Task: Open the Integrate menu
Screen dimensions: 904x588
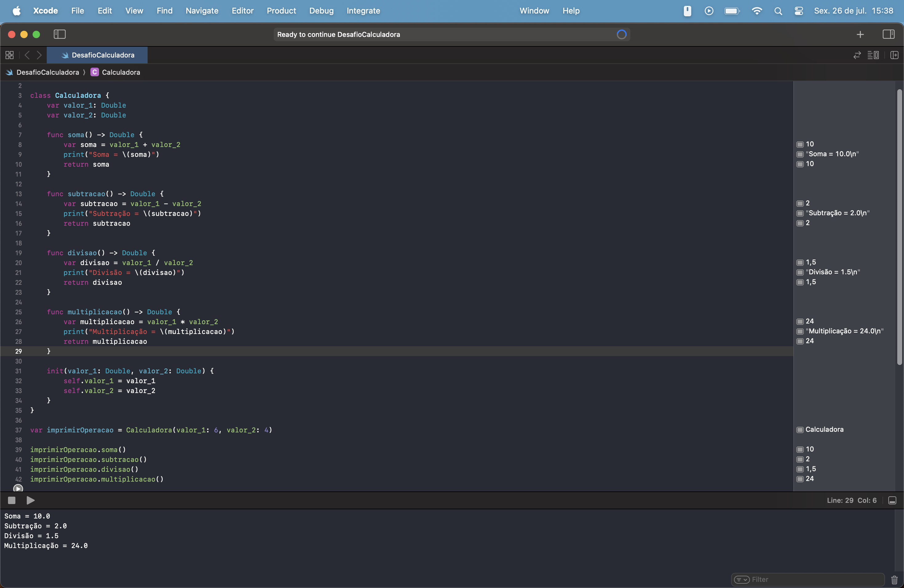Action: (363, 11)
